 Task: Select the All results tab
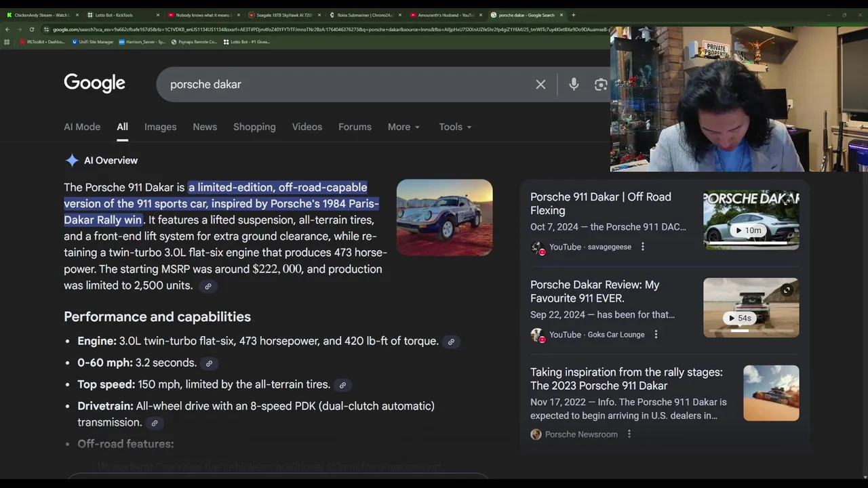[x=122, y=127]
